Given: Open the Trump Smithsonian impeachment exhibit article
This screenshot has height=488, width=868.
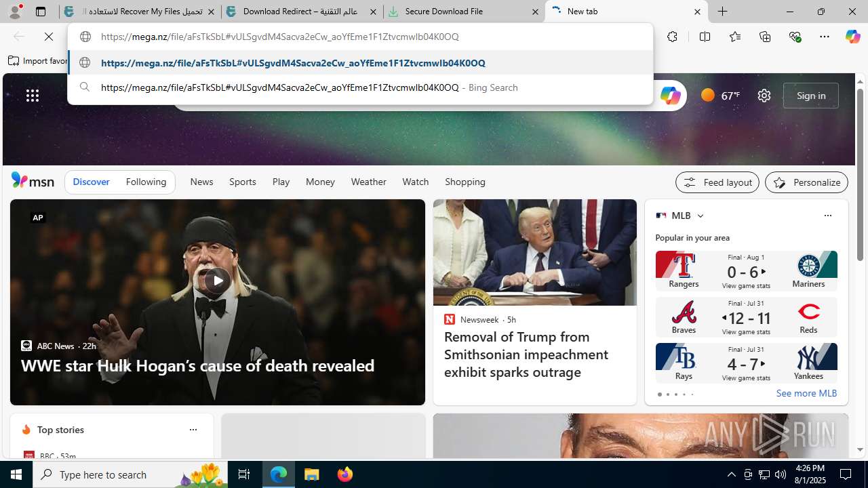Looking at the screenshot, I should [526, 354].
